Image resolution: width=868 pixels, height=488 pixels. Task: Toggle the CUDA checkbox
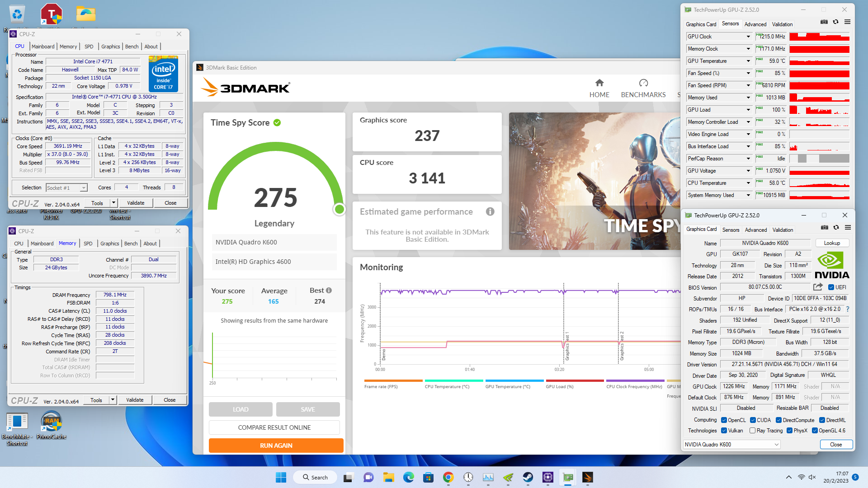[x=753, y=420]
